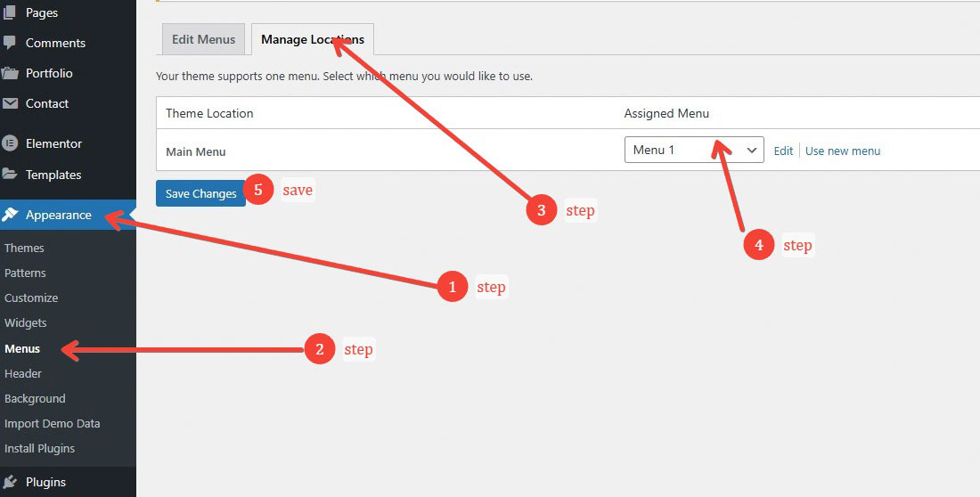Go to Widgets in the sidebar
This screenshot has height=497, width=980.
click(25, 323)
